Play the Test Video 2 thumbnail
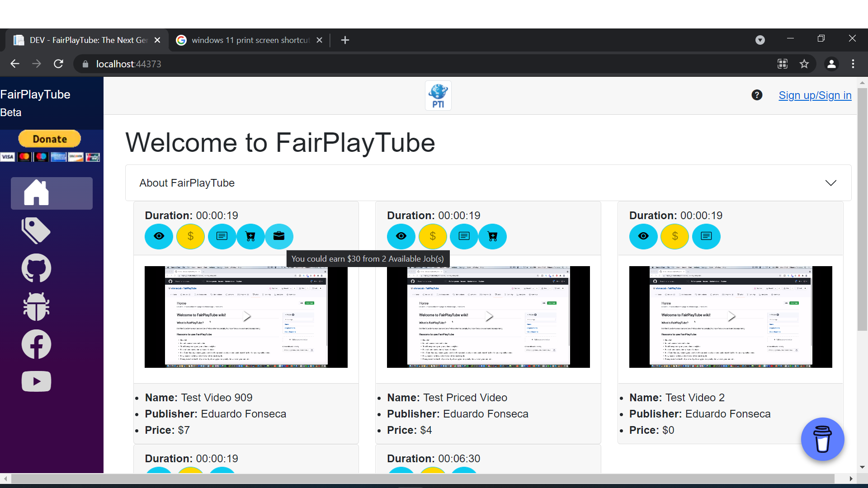Viewport: 868px width, 488px height. [x=731, y=317]
